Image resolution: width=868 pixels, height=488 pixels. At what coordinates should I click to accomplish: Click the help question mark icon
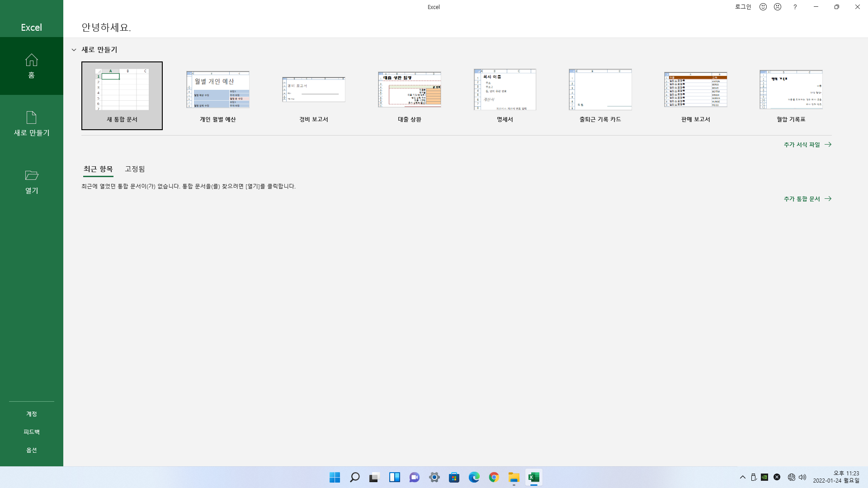(x=795, y=7)
